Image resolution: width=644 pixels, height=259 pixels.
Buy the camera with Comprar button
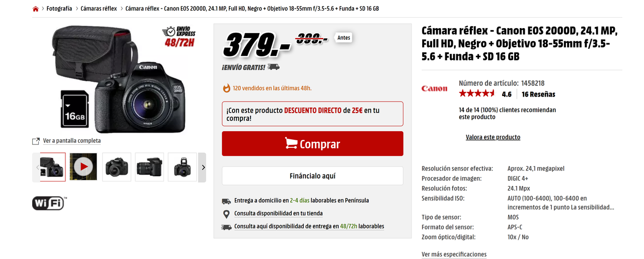[x=312, y=144]
